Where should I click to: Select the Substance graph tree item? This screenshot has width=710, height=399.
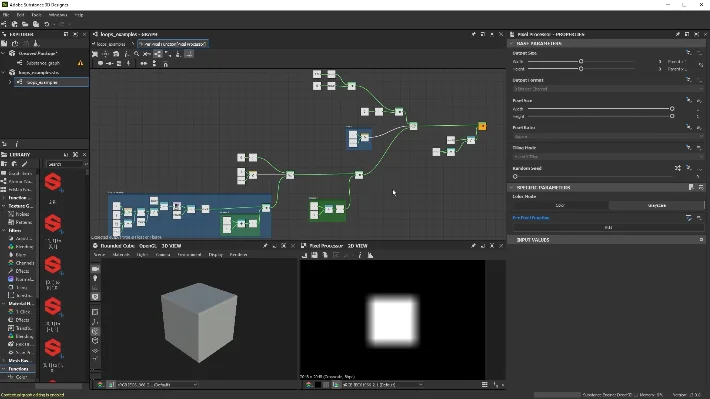[x=43, y=63]
